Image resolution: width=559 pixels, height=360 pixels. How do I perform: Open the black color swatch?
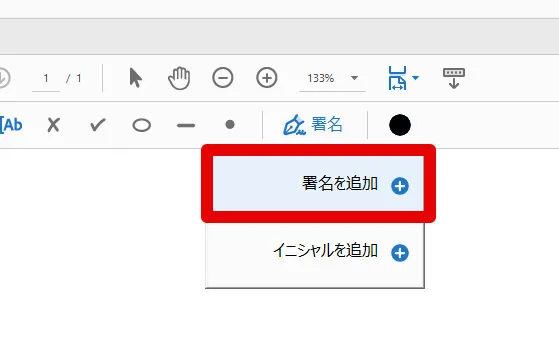coord(400,125)
